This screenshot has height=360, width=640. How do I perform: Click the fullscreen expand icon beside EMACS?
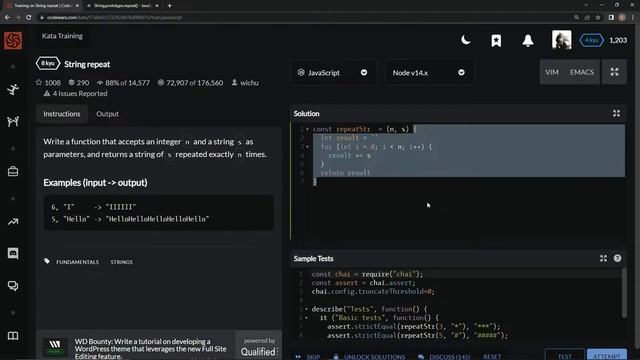614,72
